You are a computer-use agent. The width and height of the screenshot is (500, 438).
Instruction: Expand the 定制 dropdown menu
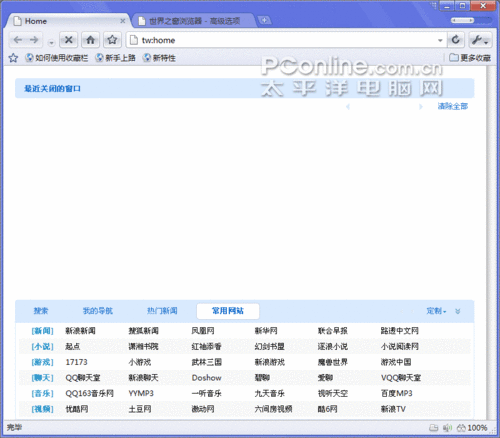(x=436, y=311)
